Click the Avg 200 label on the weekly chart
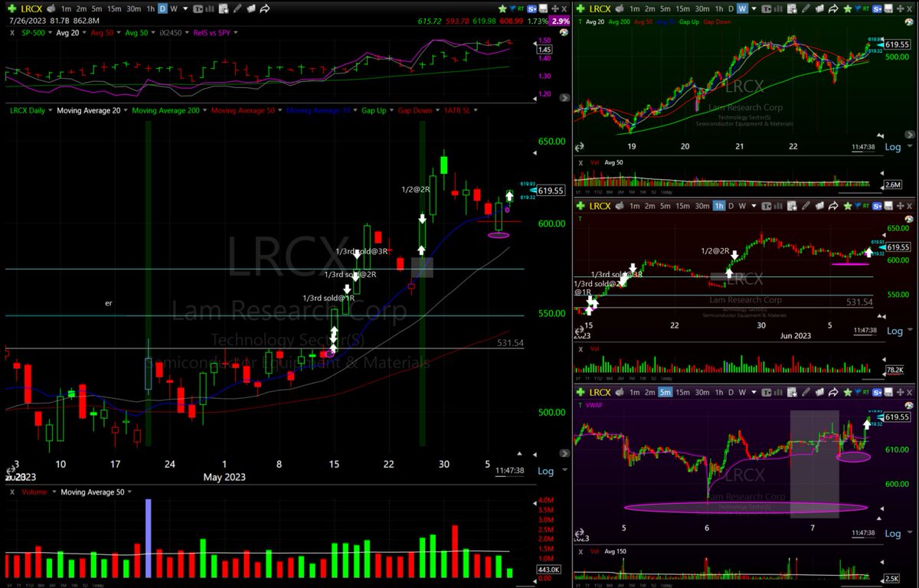This screenshot has width=919, height=588. pyautogui.click(x=620, y=22)
